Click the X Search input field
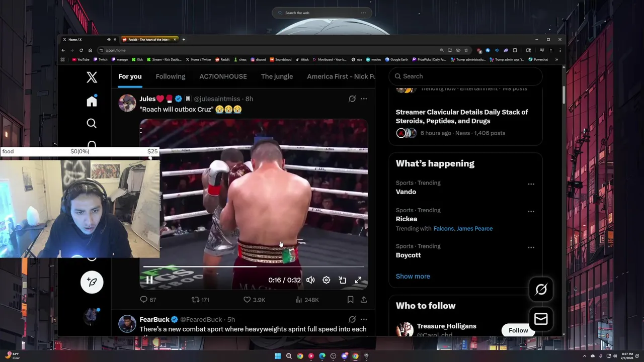 (x=465, y=76)
